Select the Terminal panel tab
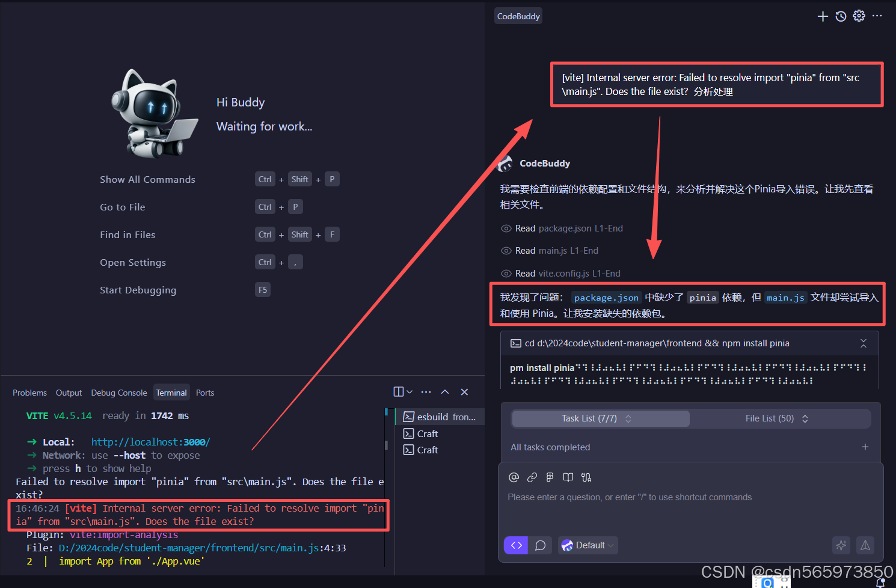This screenshot has width=896, height=588. [171, 393]
